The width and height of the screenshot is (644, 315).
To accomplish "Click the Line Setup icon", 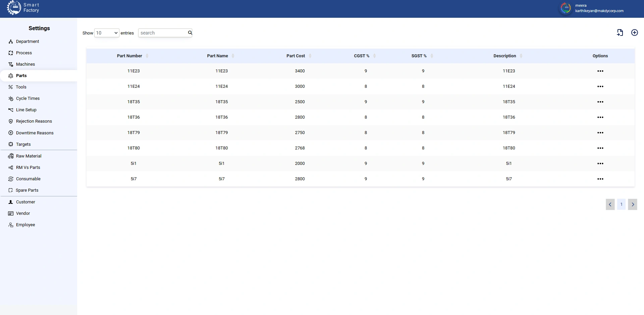I will [11, 110].
